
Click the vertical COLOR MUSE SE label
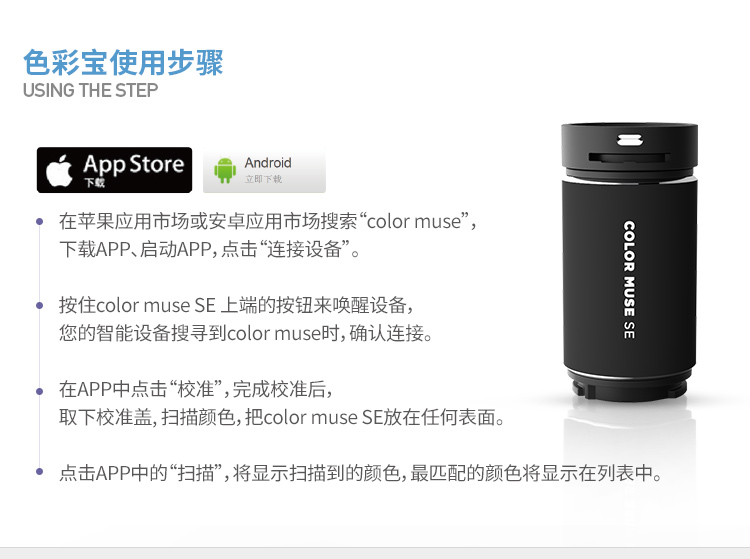629,280
